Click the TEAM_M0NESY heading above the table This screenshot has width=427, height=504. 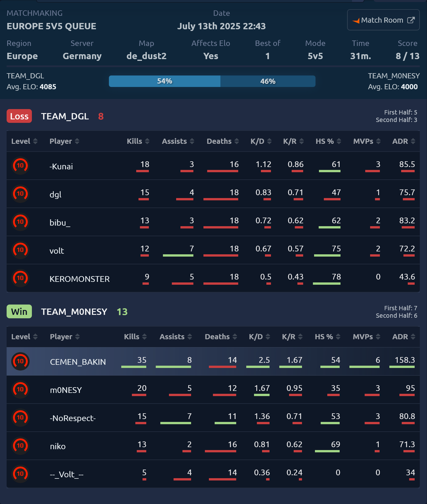click(x=74, y=312)
